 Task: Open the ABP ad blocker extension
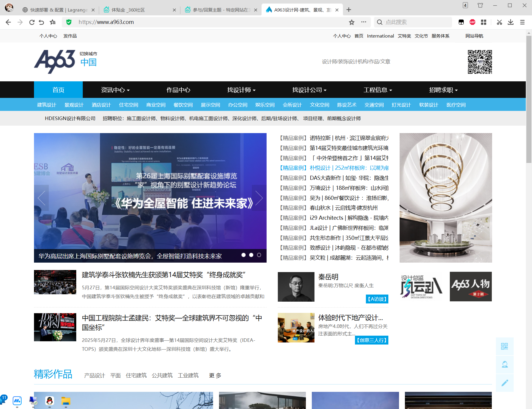click(472, 22)
